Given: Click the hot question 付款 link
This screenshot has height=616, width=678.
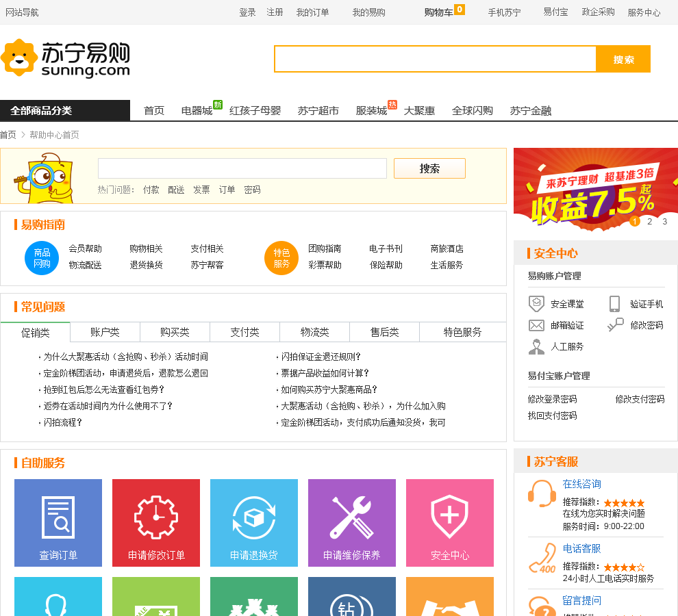Looking at the screenshot, I should click(x=151, y=190).
